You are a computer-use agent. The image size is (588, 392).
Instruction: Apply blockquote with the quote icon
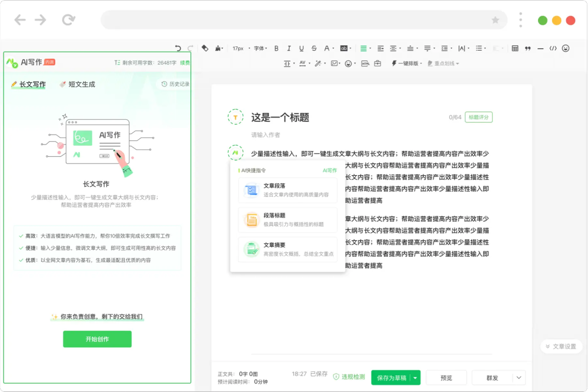point(527,47)
